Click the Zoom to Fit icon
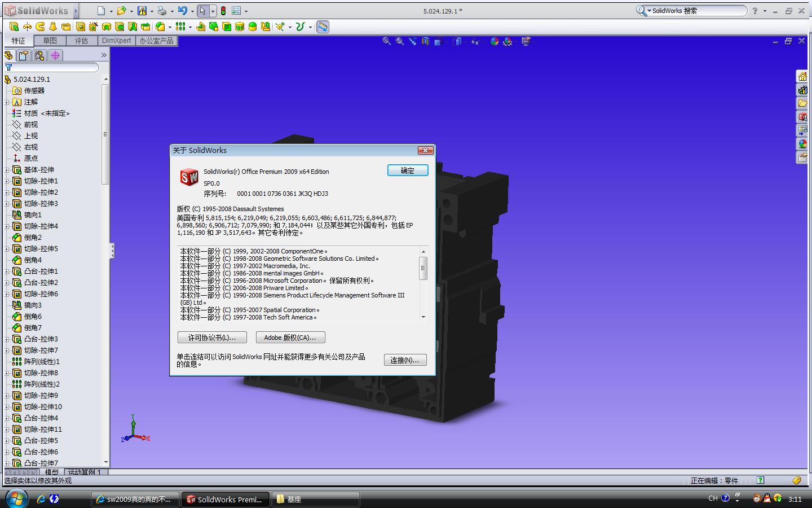The image size is (812, 508). pos(387,41)
